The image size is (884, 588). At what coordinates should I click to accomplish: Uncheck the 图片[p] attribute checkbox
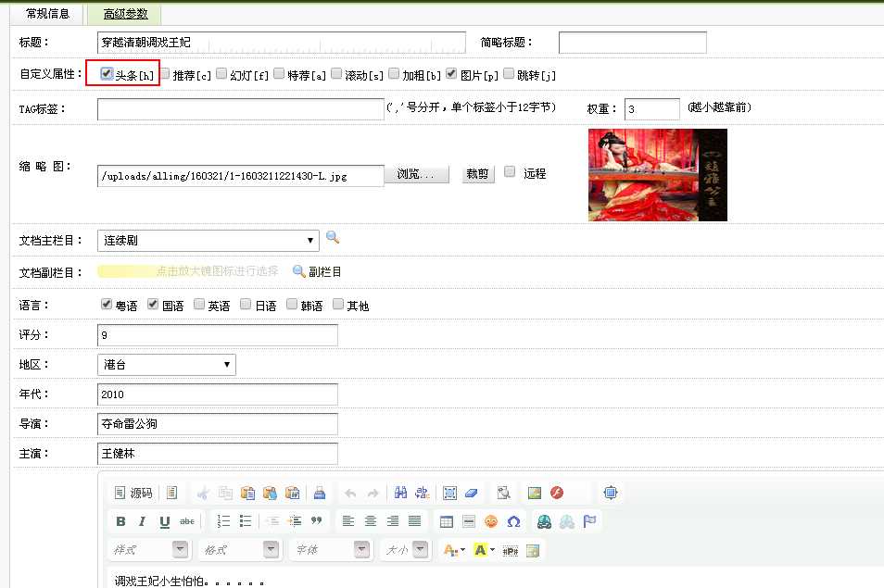[451, 73]
